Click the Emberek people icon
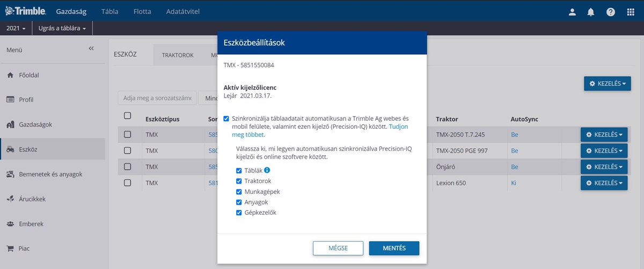Screen dimensions: 644x269 10,224
